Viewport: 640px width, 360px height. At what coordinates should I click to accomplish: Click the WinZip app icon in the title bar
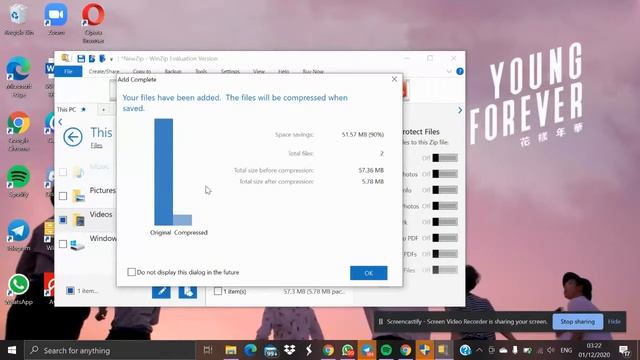tap(65, 58)
